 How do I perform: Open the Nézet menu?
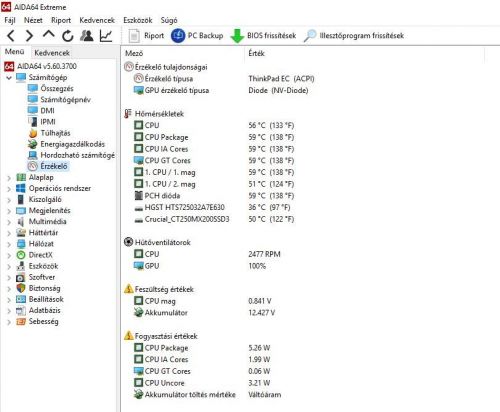33,20
